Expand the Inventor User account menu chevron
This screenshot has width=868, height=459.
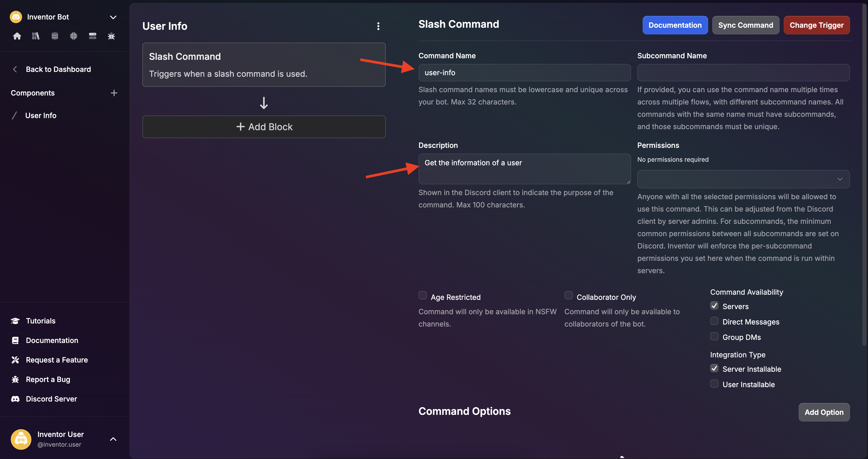pyautogui.click(x=113, y=439)
